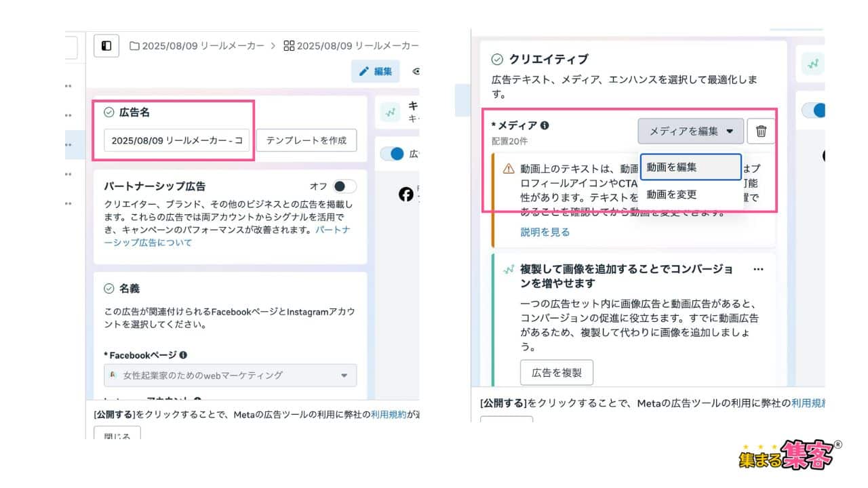Click the grid icon in breadcrumb

click(289, 46)
